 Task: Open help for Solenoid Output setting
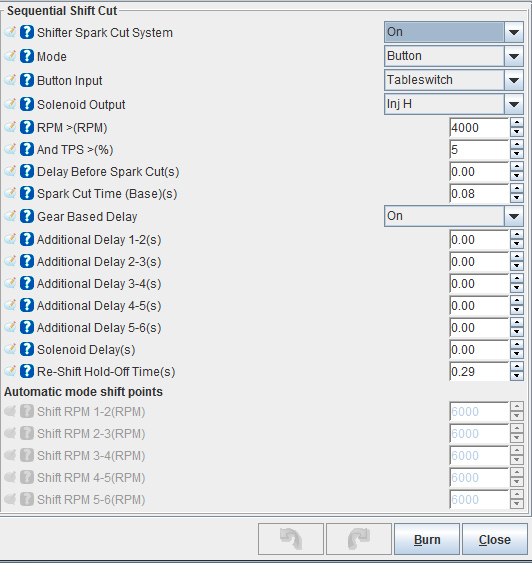27,104
